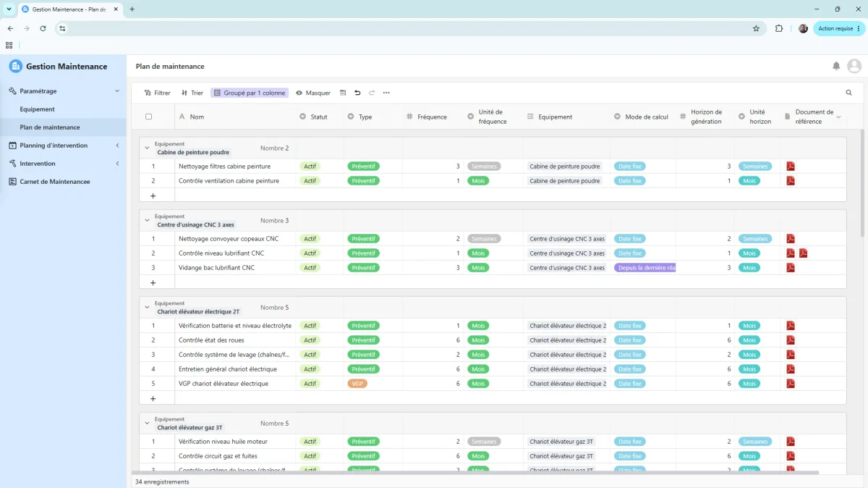Expand the Intervention sidebar menu

pyautogui.click(x=117, y=164)
